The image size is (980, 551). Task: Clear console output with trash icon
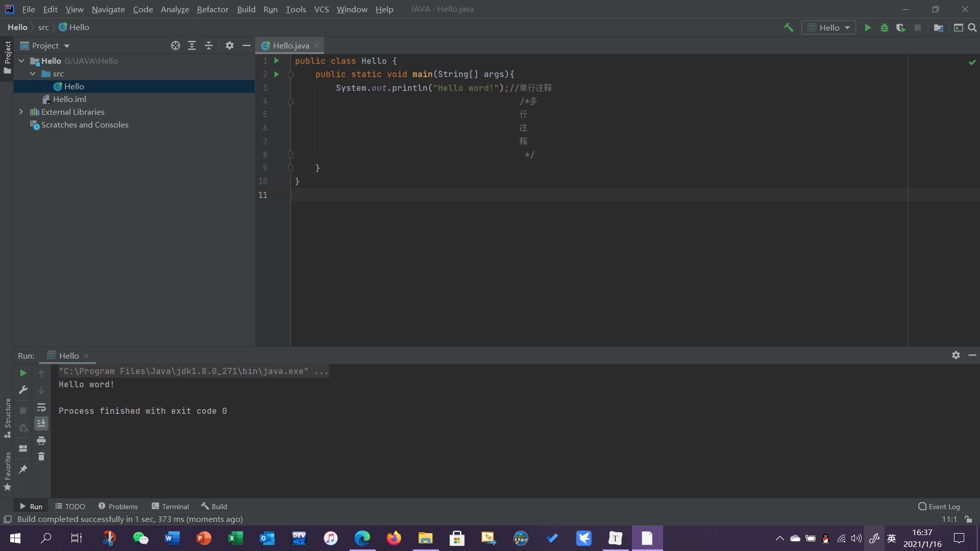(x=41, y=457)
